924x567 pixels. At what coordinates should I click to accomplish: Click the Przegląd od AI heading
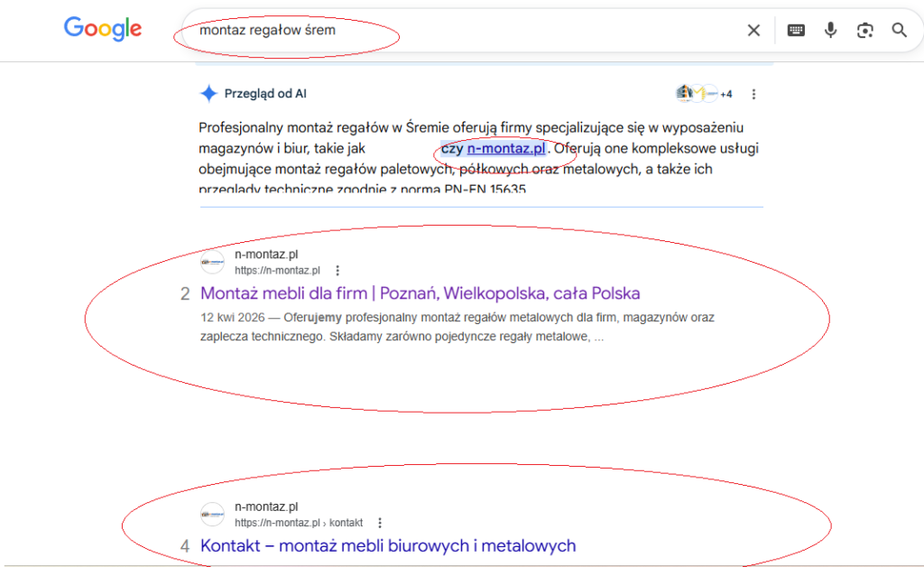(265, 94)
